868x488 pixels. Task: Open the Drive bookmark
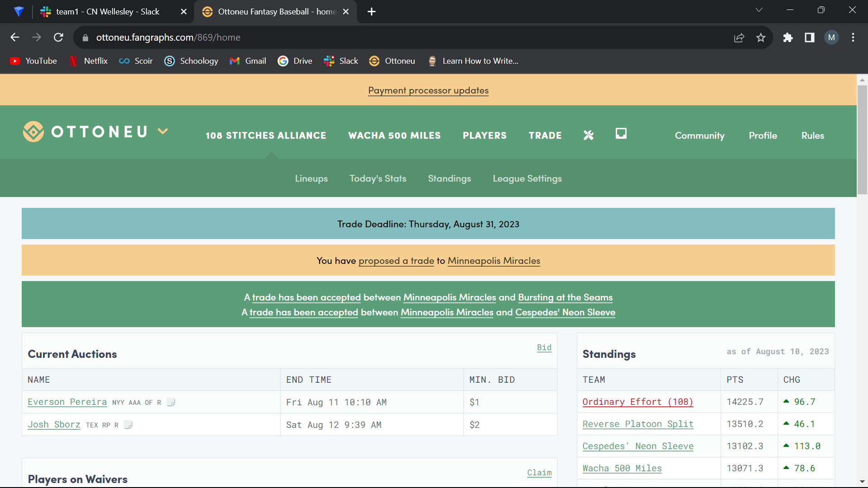pyautogui.click(x=295, y=61)
